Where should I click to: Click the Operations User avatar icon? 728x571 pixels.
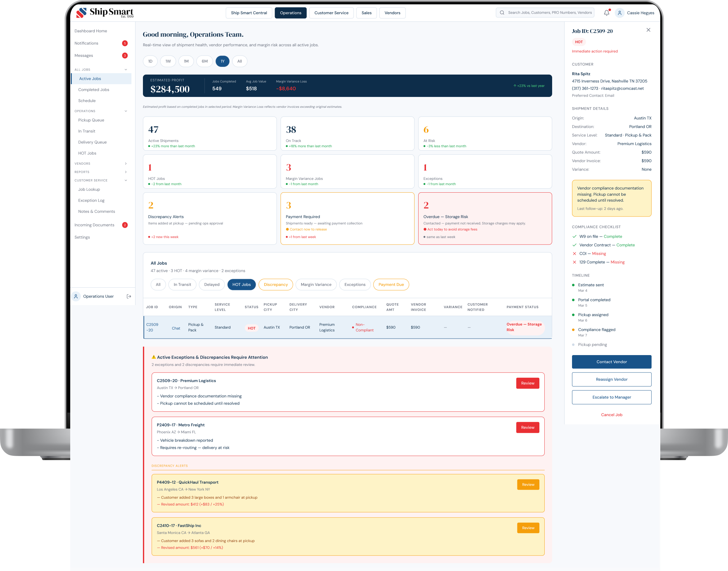point(76,296)
